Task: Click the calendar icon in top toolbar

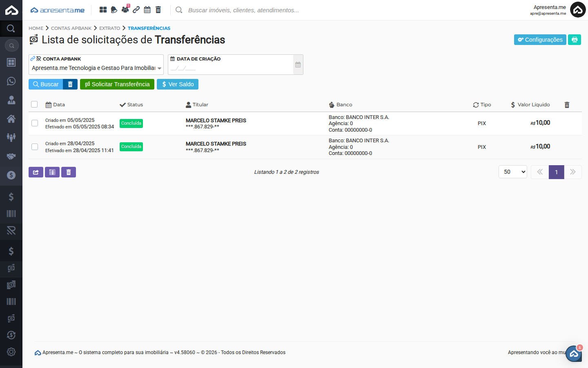Action: [147, 10]
